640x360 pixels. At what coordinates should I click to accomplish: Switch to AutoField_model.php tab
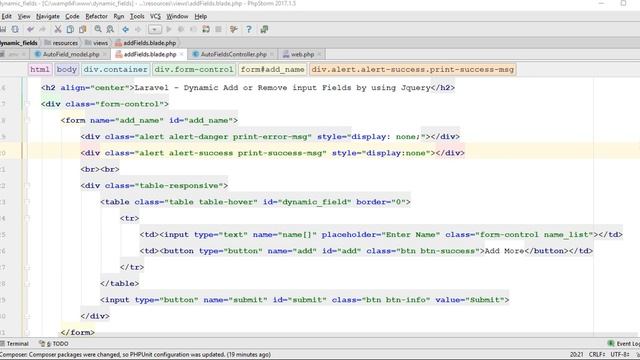71,54
